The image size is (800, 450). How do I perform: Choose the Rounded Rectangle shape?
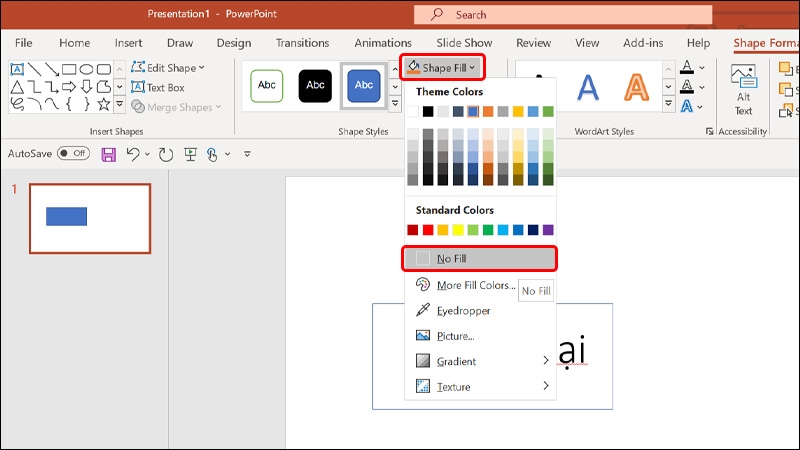coord(104,69)
